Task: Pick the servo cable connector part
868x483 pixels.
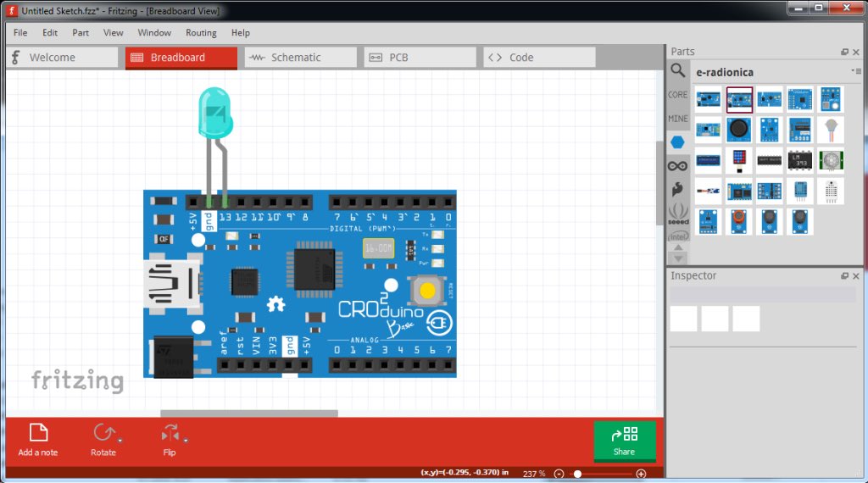Action: [709, 192]
